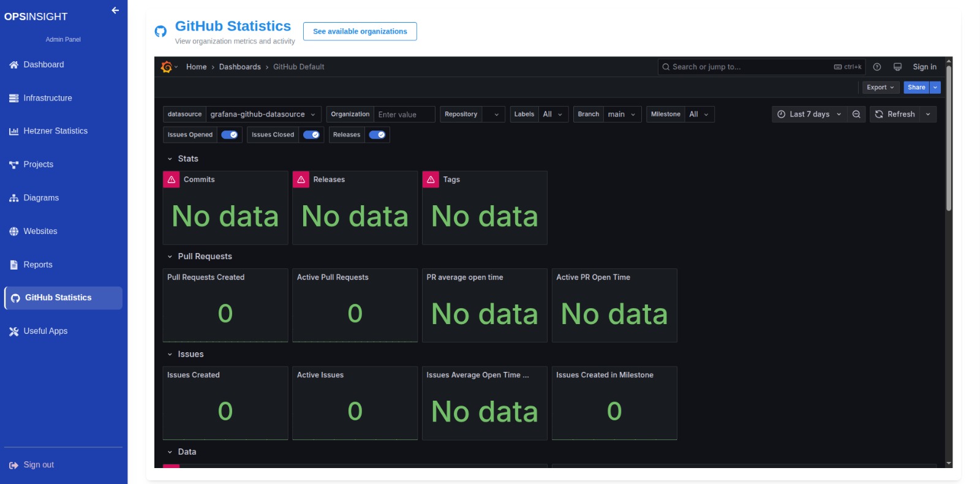The image size is (980, 484).
Task: Collapse the Pull Requests row
Action: pyautogui.click(x=199, y=257)
